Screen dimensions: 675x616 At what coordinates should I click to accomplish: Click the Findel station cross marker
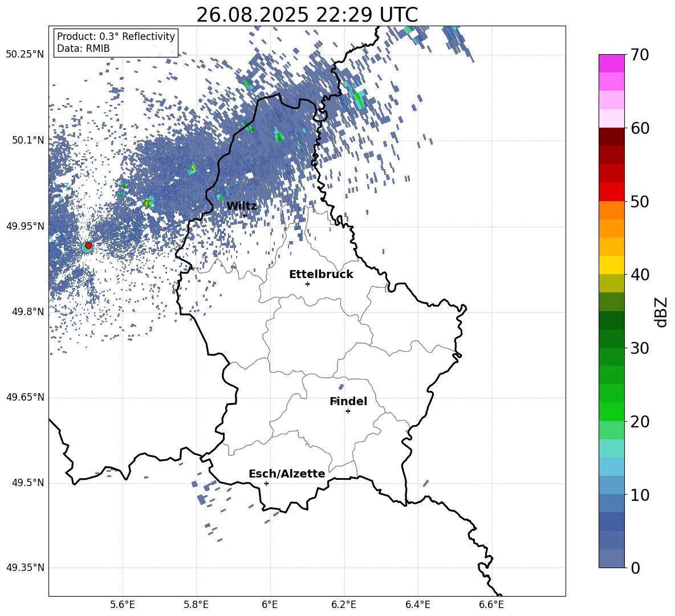pyautogui.click(x=348, y=411)
